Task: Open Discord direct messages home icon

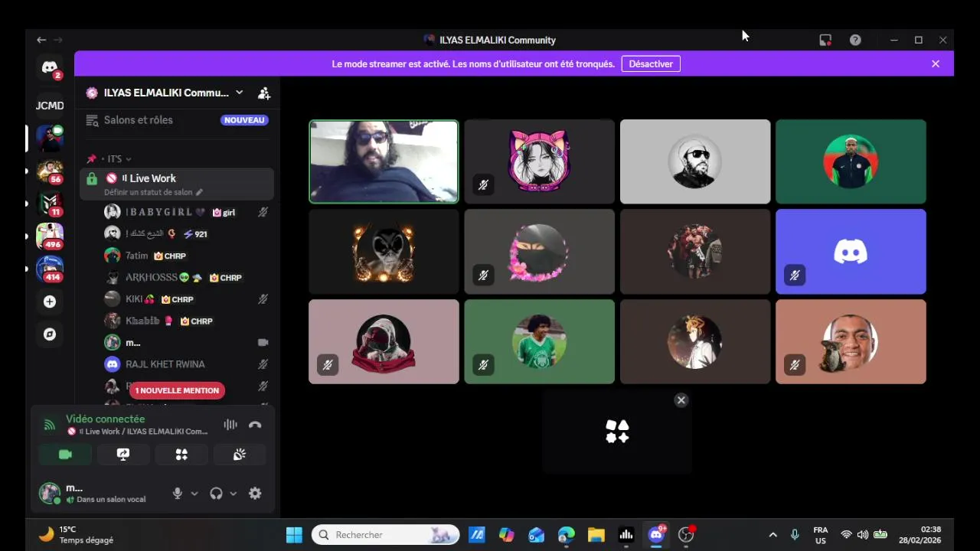Action: 50,68
